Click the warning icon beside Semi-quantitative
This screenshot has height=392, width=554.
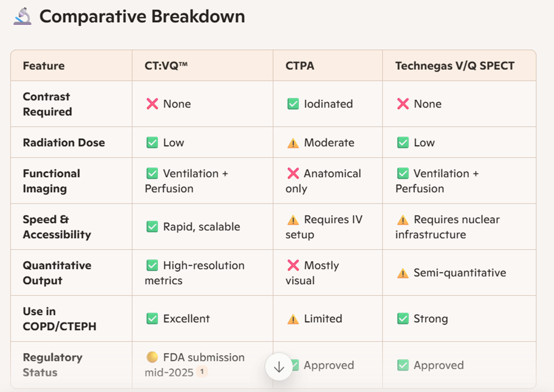click(x=403, y=273)
